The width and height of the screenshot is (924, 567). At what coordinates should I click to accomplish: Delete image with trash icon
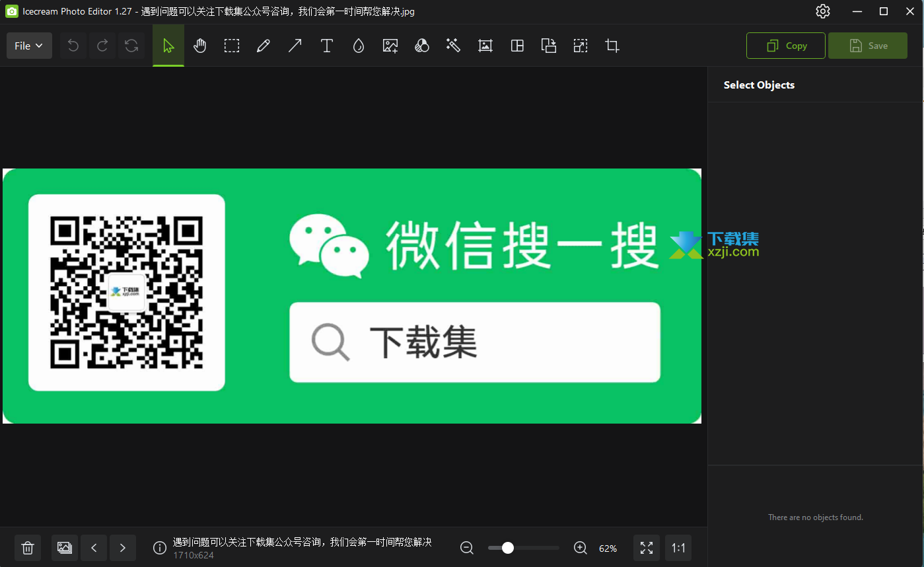pos(28,548)
